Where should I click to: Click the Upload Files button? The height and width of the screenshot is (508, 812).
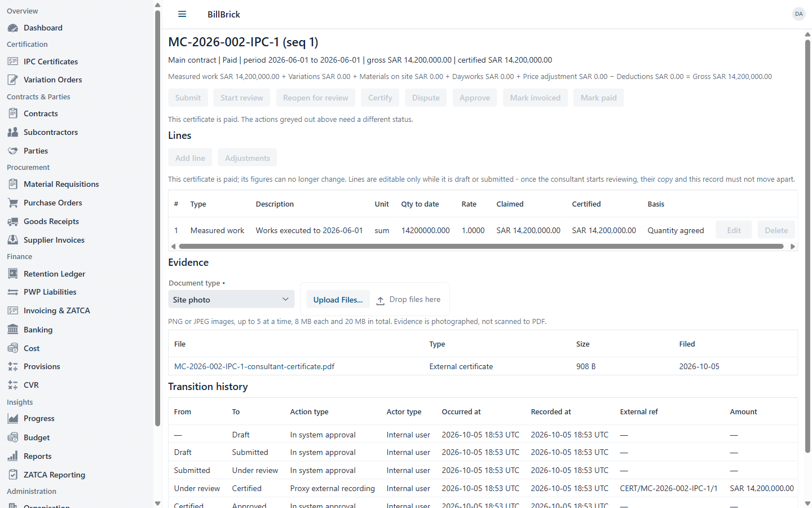[x=338, y=300]
